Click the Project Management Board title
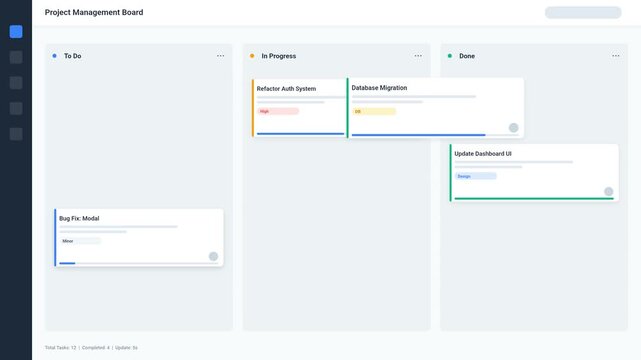Image resolution: width=641 pixels, height=360 pixels. 94,12
